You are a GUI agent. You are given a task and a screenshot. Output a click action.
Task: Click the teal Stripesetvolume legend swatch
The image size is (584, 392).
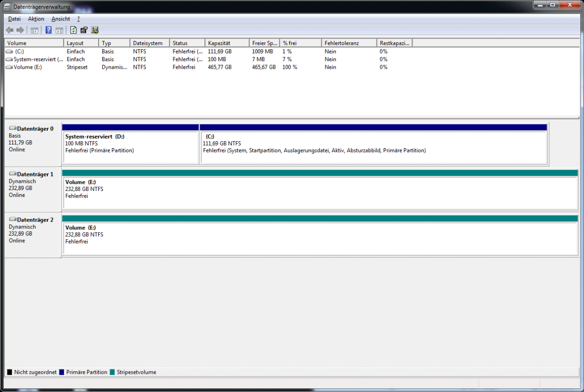coord(112,372)
